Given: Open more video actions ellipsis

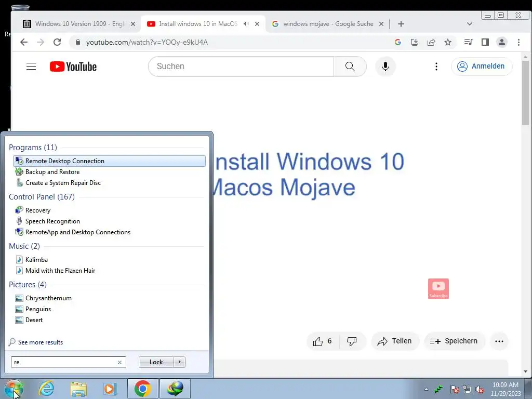Looking at the screenshot, I should pos(499,341).
